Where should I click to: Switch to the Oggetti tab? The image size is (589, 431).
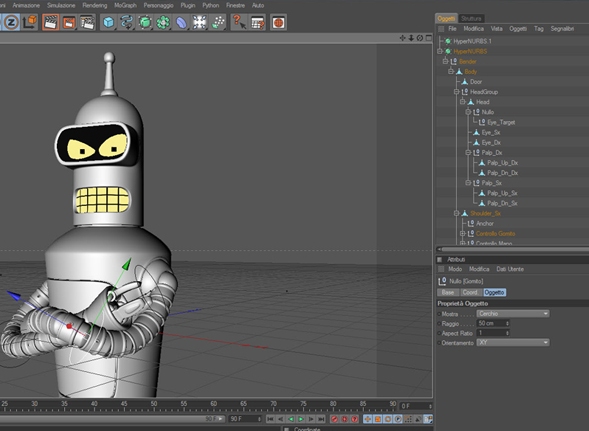[446, 18]
